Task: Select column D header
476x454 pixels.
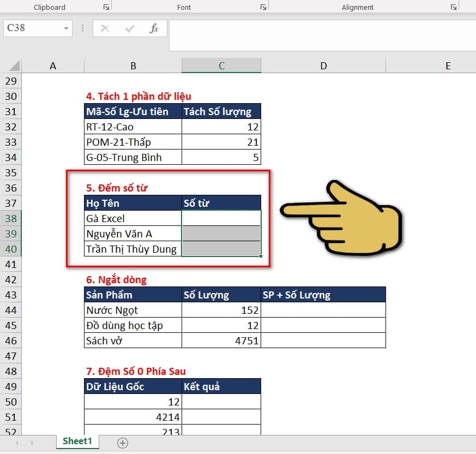Action: click(x=323, y=65)
